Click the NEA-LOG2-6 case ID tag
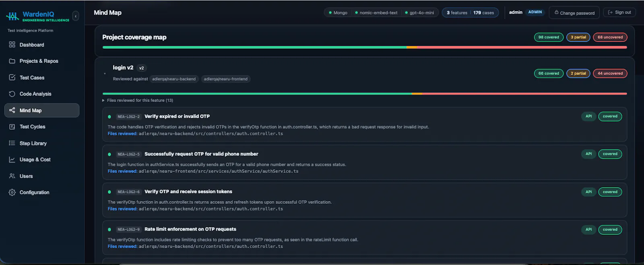Screen dimensions: 644x265 tap(128, 192)
